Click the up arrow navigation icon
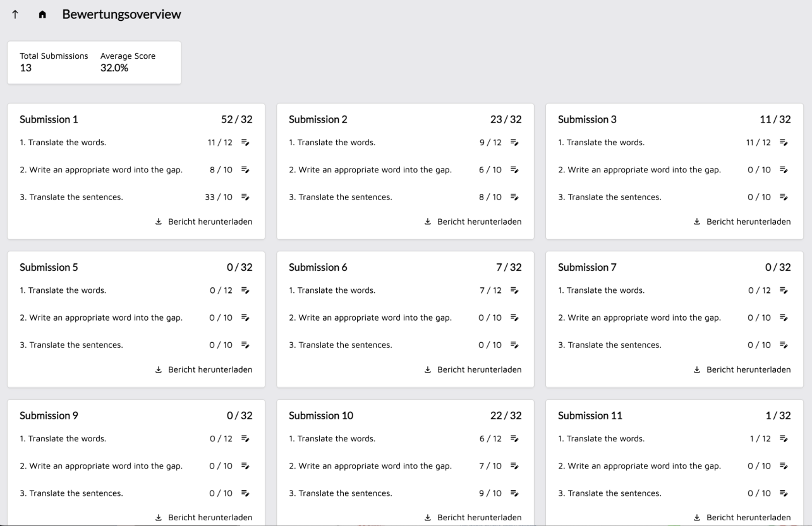Viewport: 812px width, 526px height. (x=15, y=14)
